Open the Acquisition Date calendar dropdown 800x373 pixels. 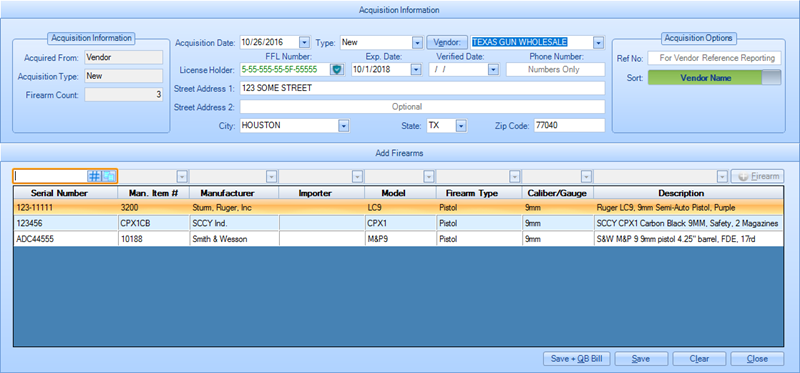(x=304, y=42)
